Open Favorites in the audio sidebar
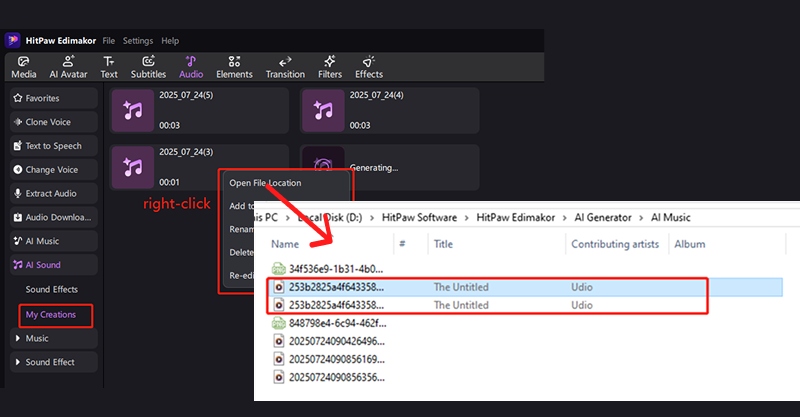 [54, 98]
